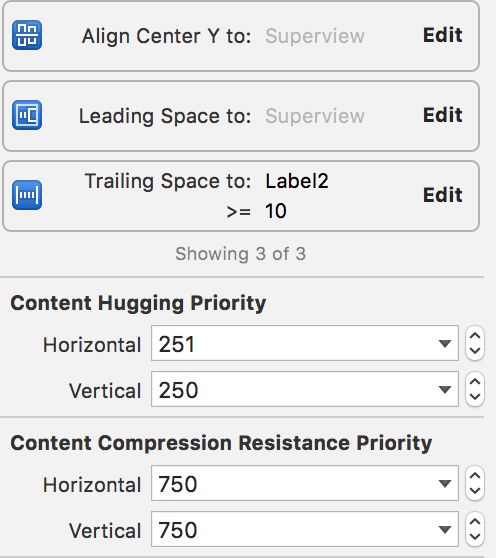Edit the Align Center Y constraint

tap(442, 35)
